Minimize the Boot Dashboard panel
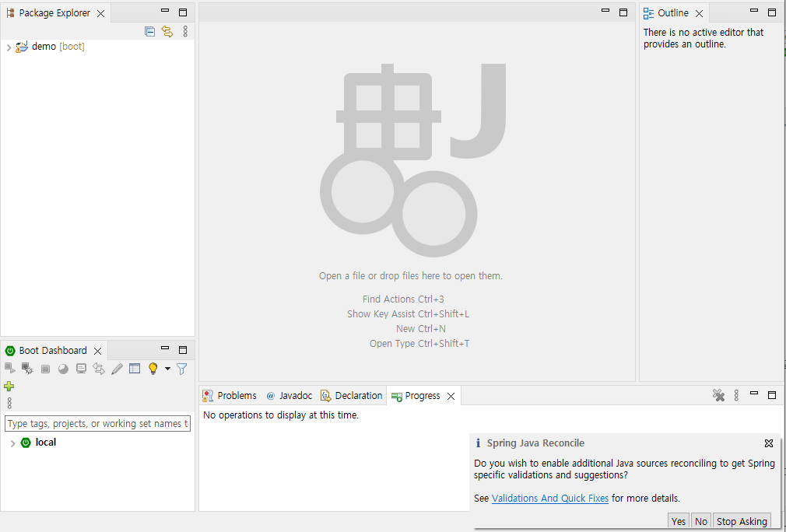Screen dimensions: 786x532 click(x=165, y=348)
